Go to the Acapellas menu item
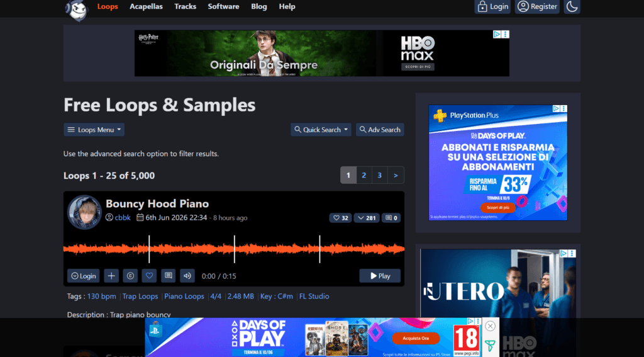The image size is (644, 357). coord(146,6)
